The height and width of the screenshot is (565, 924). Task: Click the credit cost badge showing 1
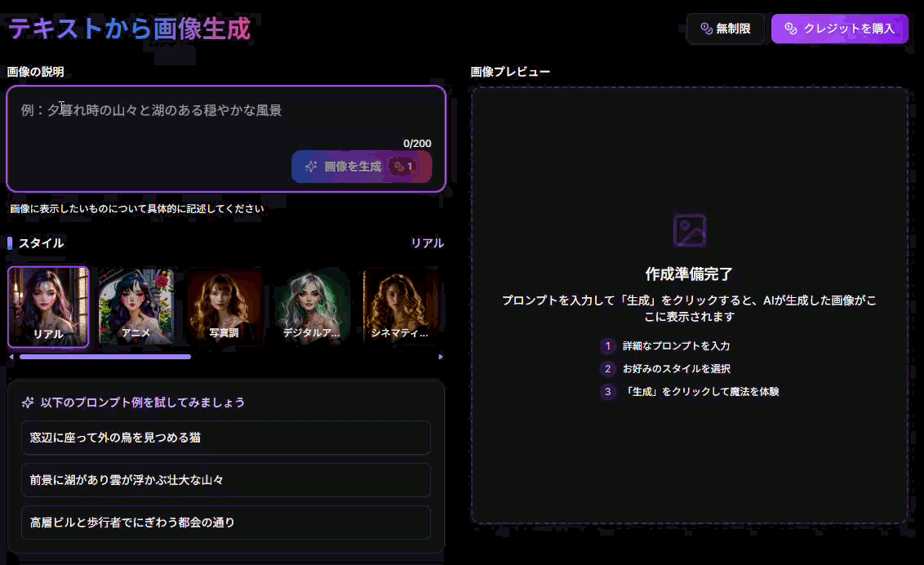404,167
